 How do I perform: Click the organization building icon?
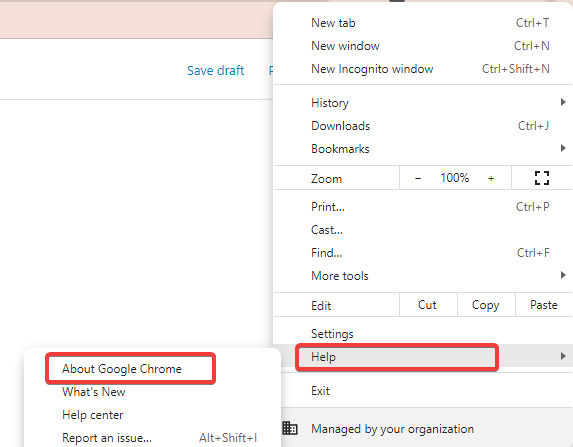pos(290,428)
